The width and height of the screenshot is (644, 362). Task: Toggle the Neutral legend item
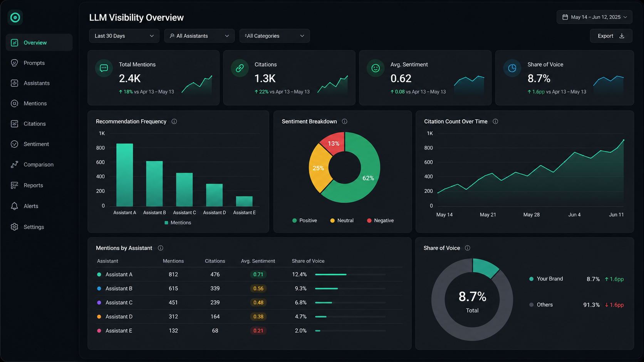click(x=342, y=220)
